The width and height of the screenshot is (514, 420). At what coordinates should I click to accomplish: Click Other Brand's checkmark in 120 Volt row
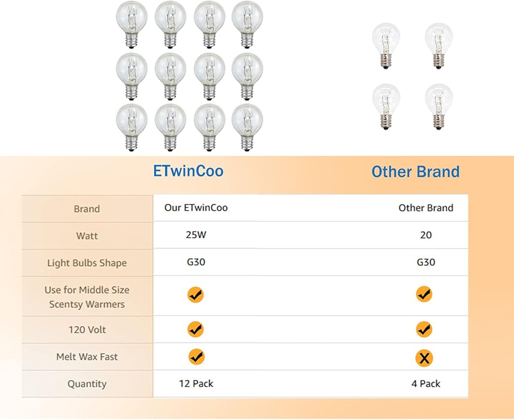(424, 329)
